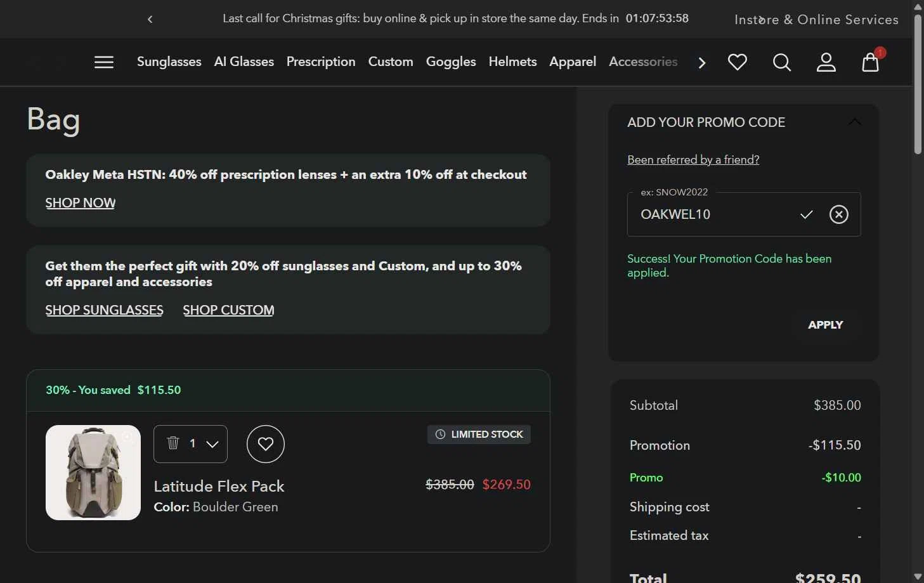Open the Helmets menu
Screen dimensions: 924x583
512,62
